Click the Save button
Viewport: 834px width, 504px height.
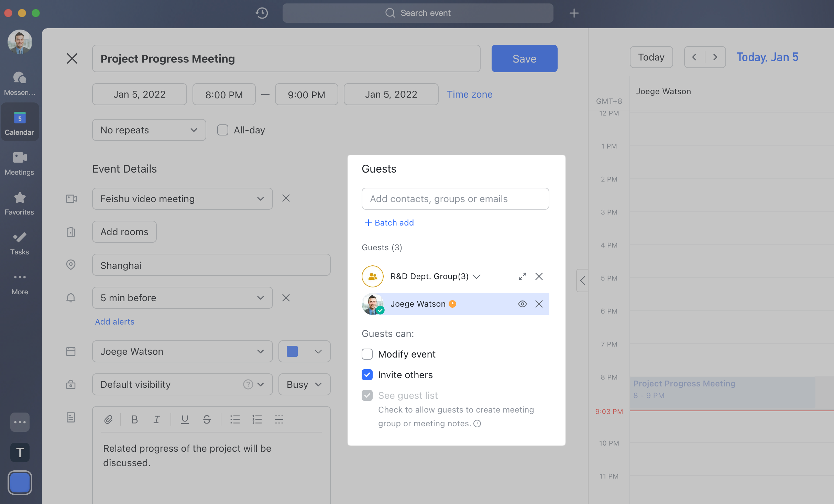(524, 58)
